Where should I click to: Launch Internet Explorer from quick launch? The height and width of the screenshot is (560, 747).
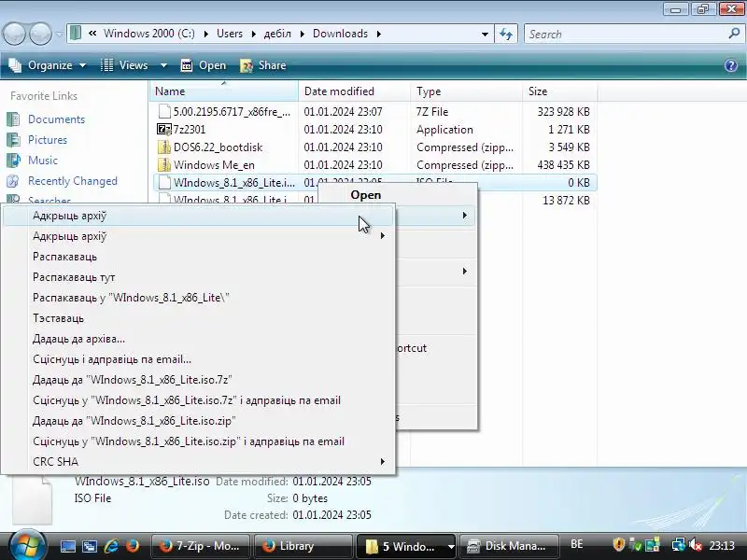coord(111,546)
